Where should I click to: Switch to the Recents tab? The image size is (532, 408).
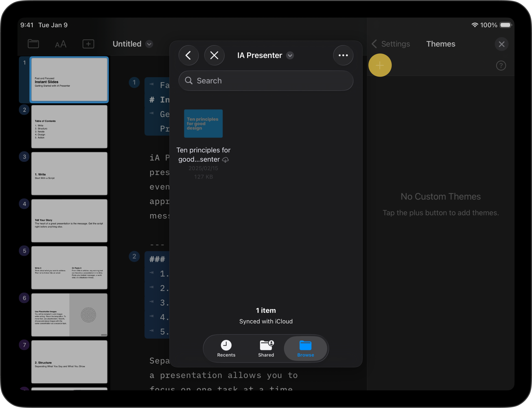click(226, 348)
